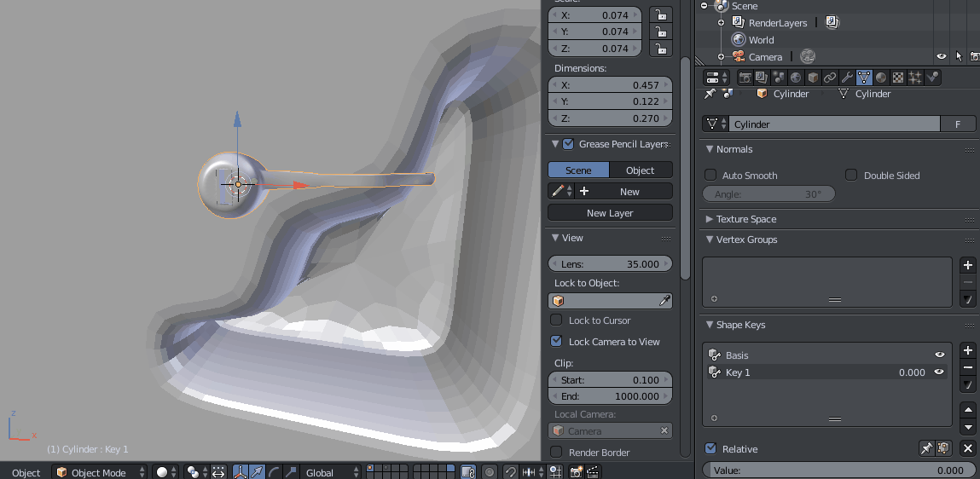The width and height of the screenshot is (980, 479).
Task: Open the Object Mode dropdown
Action: click(x=101, y=472)
